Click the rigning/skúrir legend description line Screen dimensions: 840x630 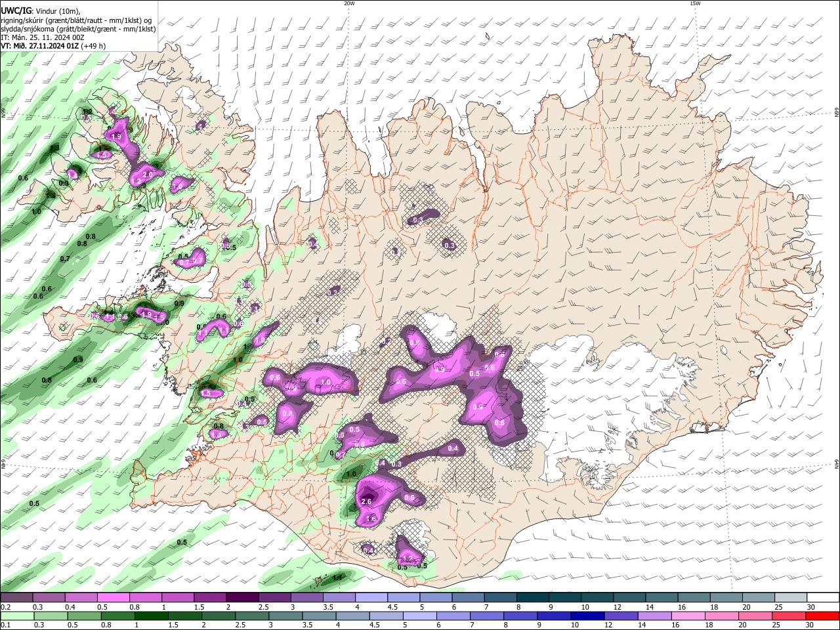[x=75, y=20]
